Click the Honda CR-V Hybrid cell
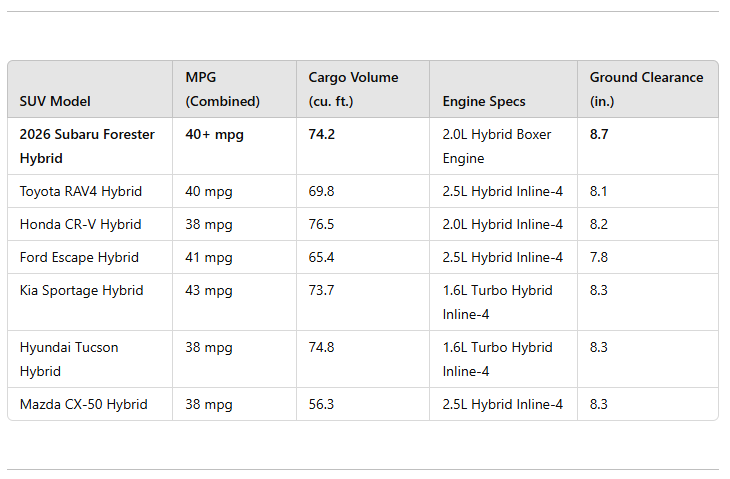Viewport: 730px width, 479px height. (x=80, y=224)
